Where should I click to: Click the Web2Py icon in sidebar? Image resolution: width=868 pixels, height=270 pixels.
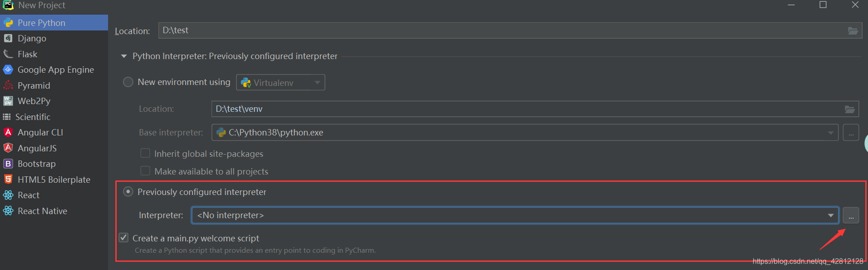coord(8,101)
